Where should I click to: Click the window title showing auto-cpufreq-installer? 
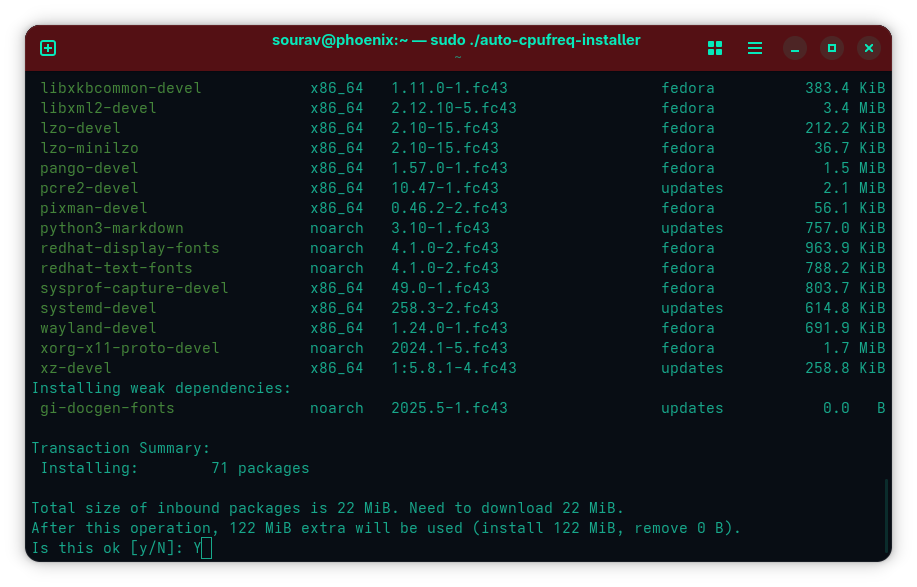click(456, 40)
